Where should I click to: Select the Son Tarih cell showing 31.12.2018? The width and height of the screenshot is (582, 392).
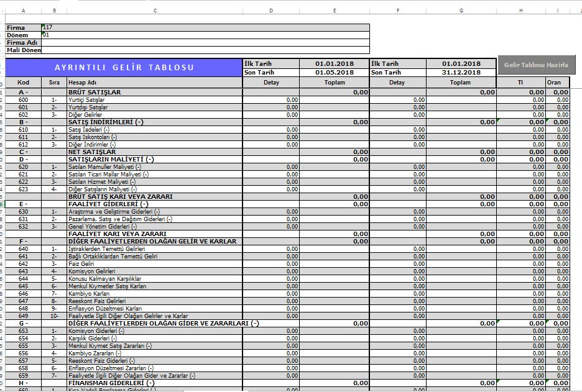(x=461, y=72)
